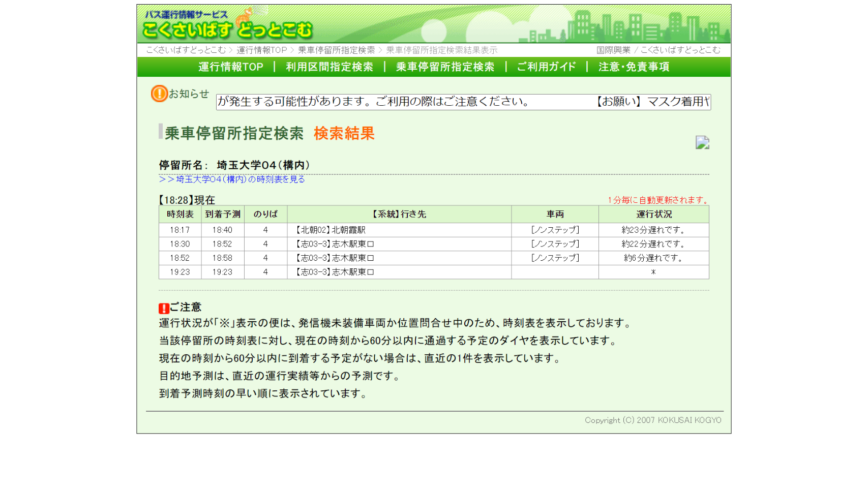Viewport: 868px width, 488px height.
Task: Go to 運行情報TOP via breadcrumb
Action: point(261,50)
